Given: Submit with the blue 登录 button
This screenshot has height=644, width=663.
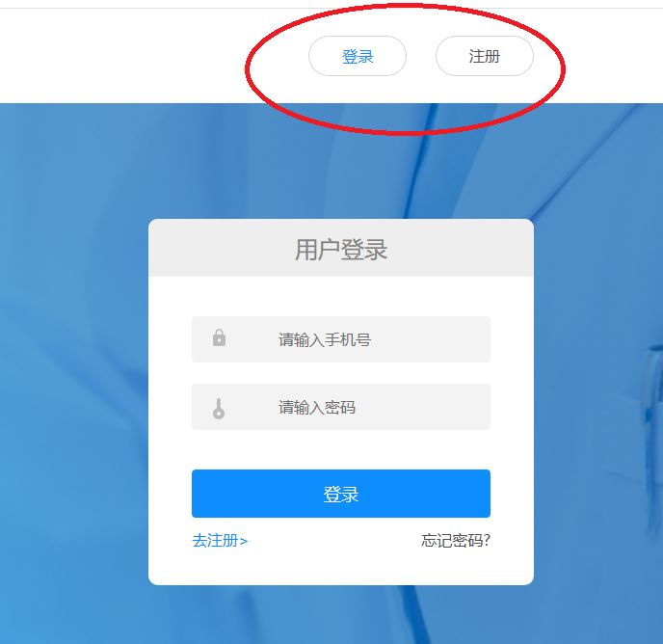Looking at the screenshot, I should [341, 494].
